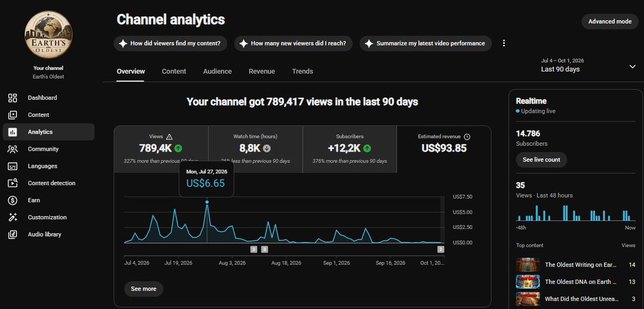
Task: Click the Customization magic wand icon
Action: (13, 217)
